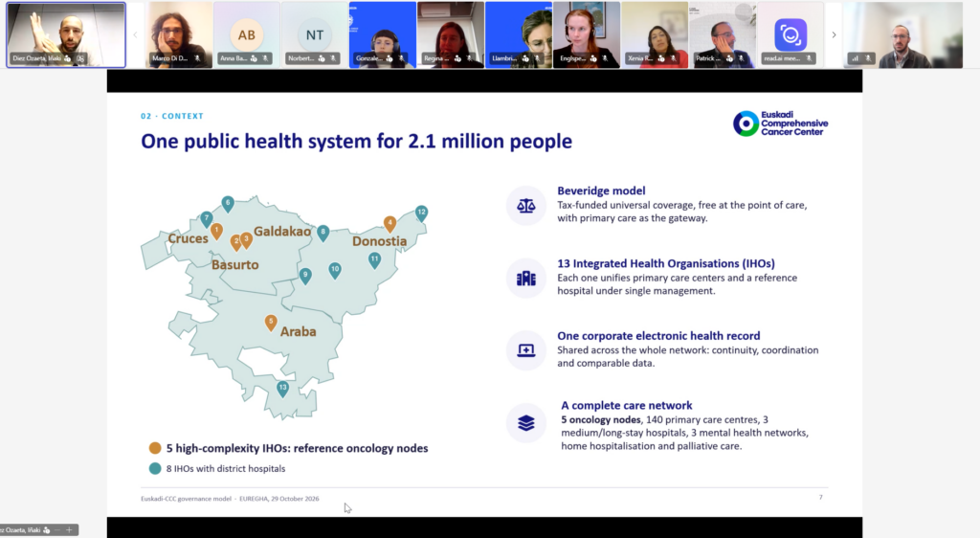The width and height of the screenshot is (980, 538).
Task: Click the orange high-complexity IHOs legend dot
Action: (155, 448)
